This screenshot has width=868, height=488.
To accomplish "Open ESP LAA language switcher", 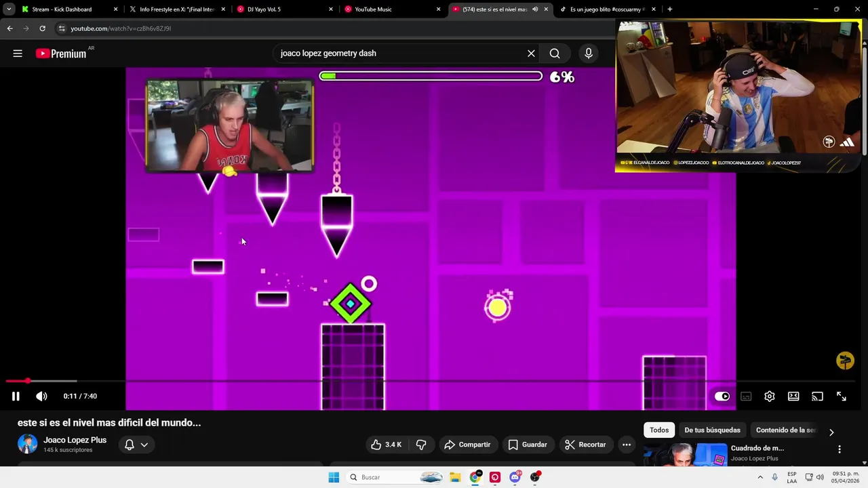I will (792, 477).
